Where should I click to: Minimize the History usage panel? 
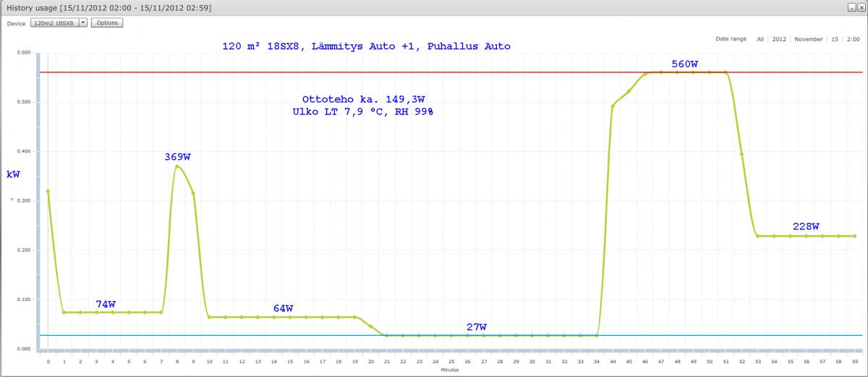(851, 7)
